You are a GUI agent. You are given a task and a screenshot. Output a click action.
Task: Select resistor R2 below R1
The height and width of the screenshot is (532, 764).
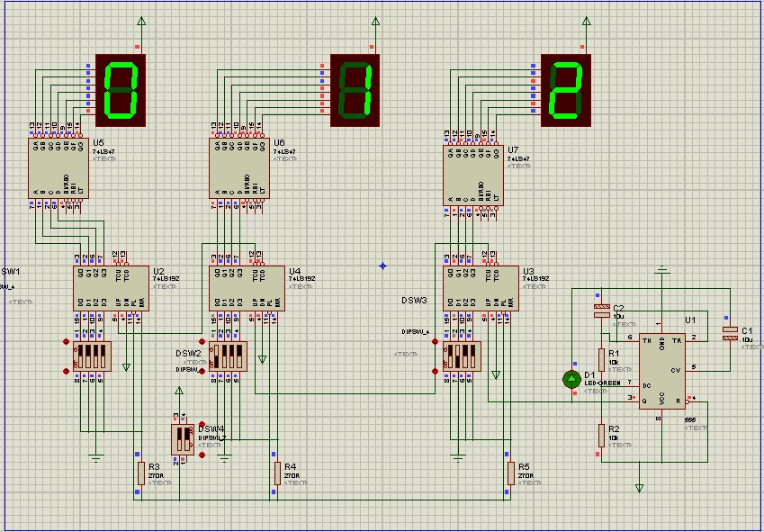point(602,436)
